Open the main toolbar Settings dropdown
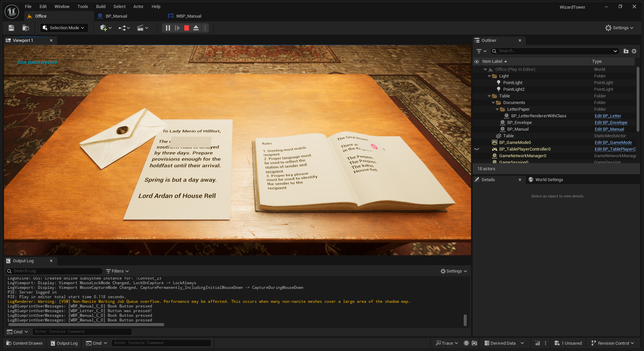Screen dimensions: 644x351 click(x=619, y=28)
